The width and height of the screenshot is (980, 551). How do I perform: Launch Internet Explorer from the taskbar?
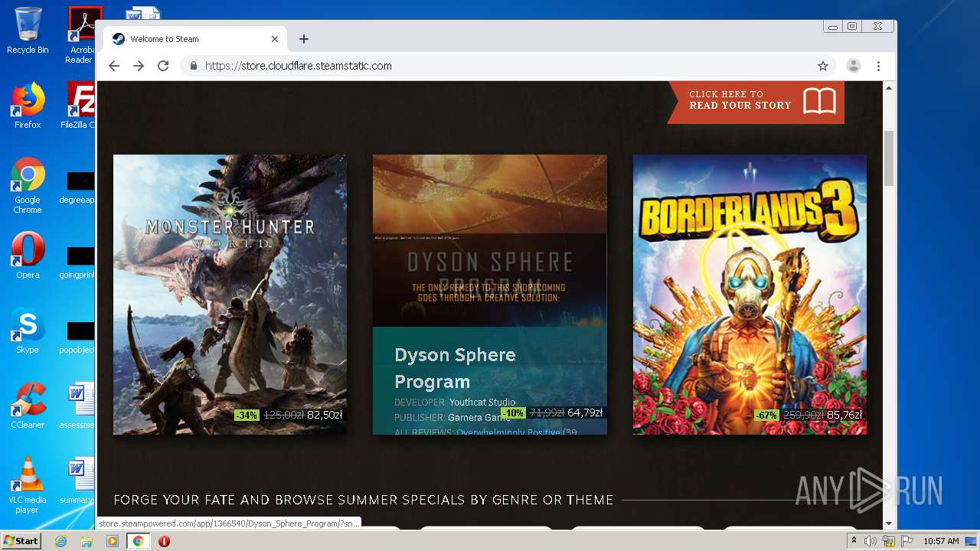60,541
